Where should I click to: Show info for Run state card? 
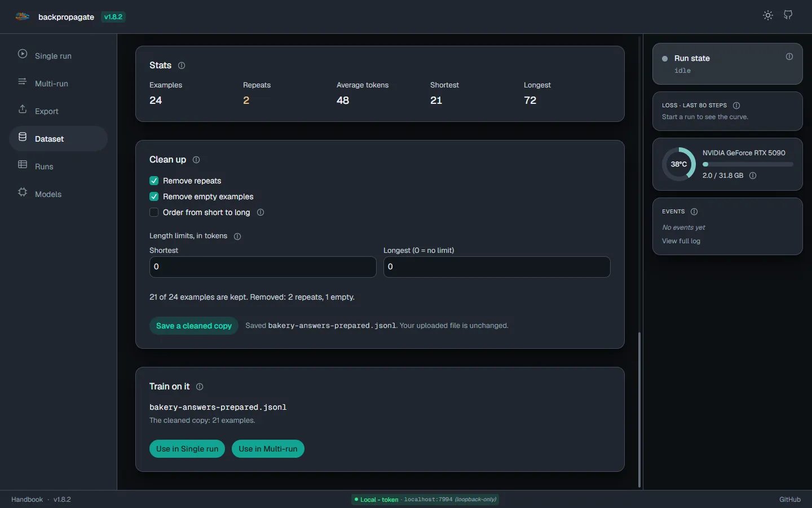tap(789, 56)
